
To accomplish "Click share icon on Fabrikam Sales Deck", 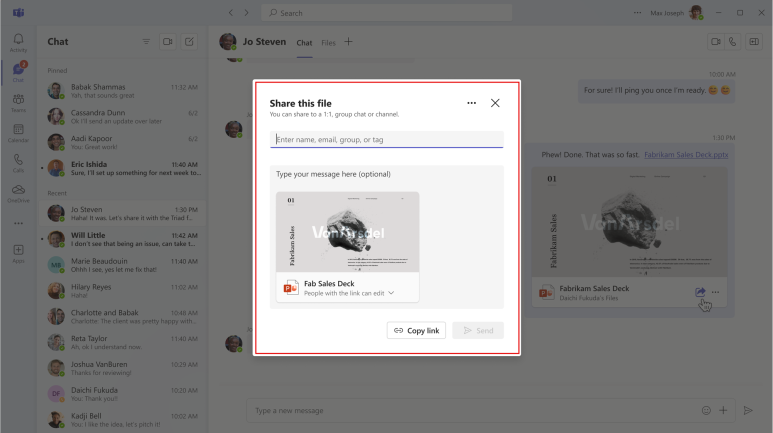I will [x=700, y=292].
